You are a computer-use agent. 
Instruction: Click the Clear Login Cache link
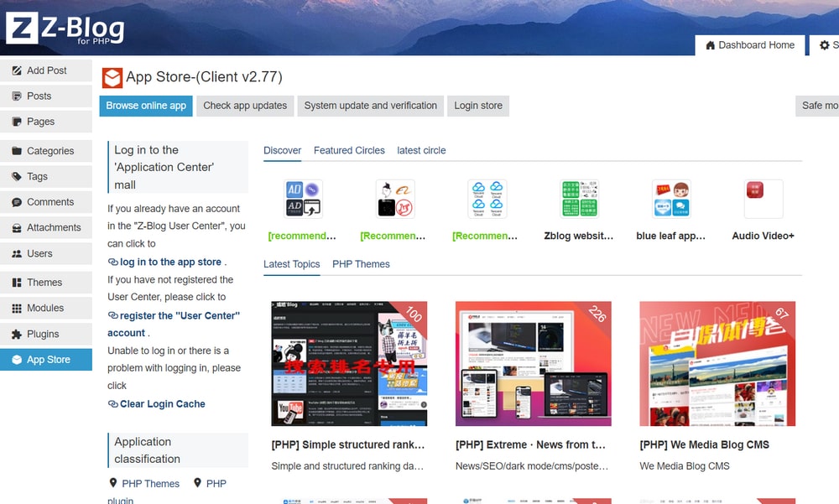[x=162, y=404]
